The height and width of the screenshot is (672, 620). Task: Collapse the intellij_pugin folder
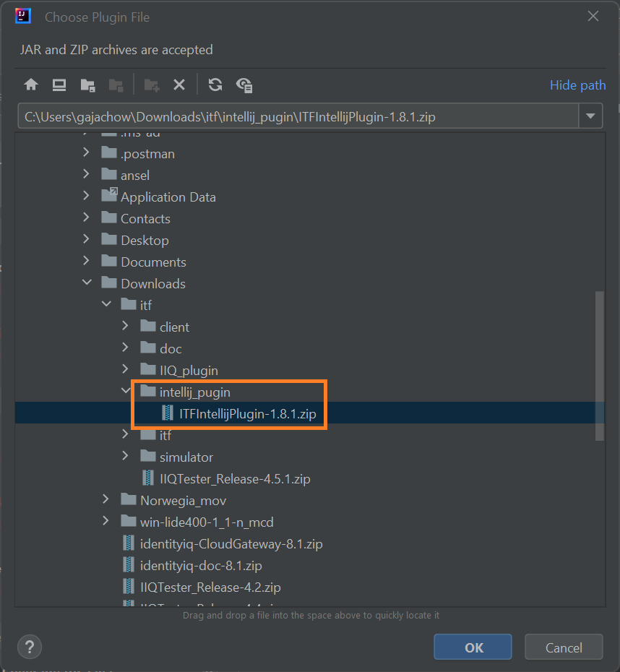[x=126, y=391]
